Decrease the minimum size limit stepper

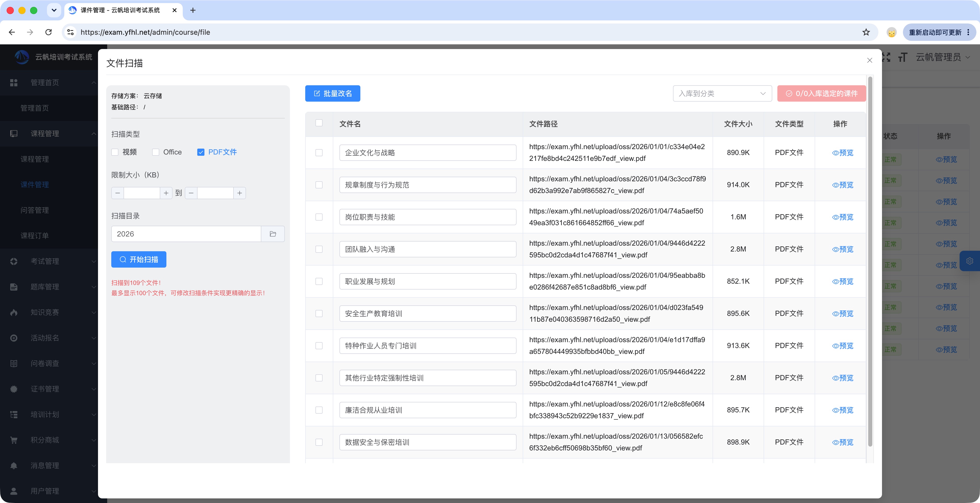(x=118, y=193)
